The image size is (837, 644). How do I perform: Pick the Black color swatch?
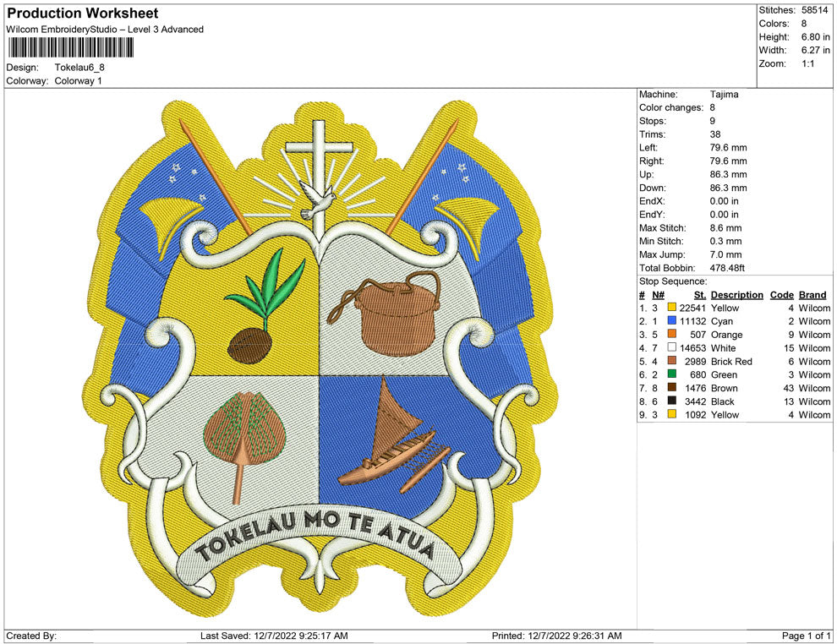[671, 401]
